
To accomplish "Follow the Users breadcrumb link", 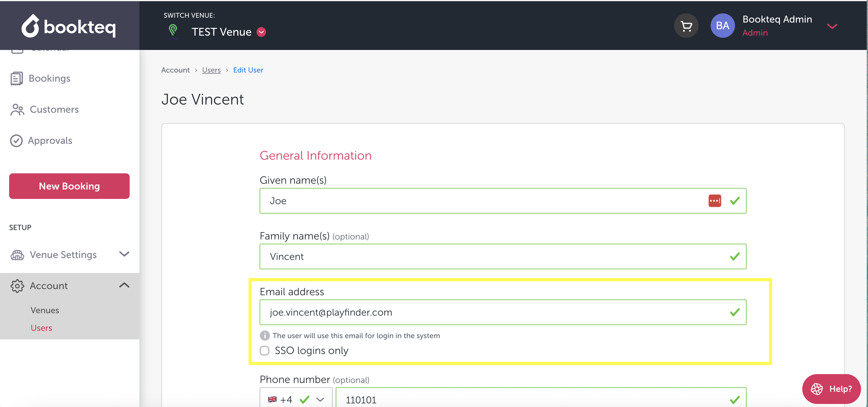I will coord(211,70).
